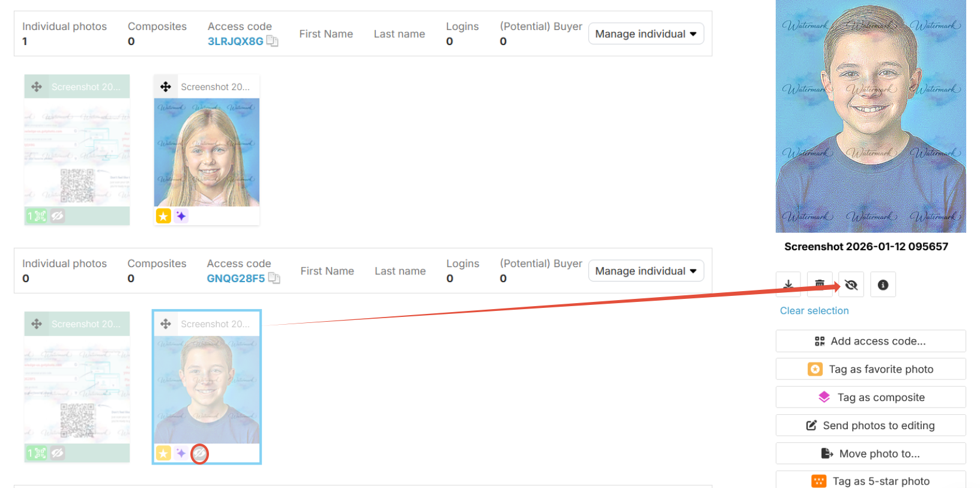Click (Potential) Buyer count in GNQG28F5 row
Image resolution: width=980 pixels, height=488 pixels.
pos(503,279)
